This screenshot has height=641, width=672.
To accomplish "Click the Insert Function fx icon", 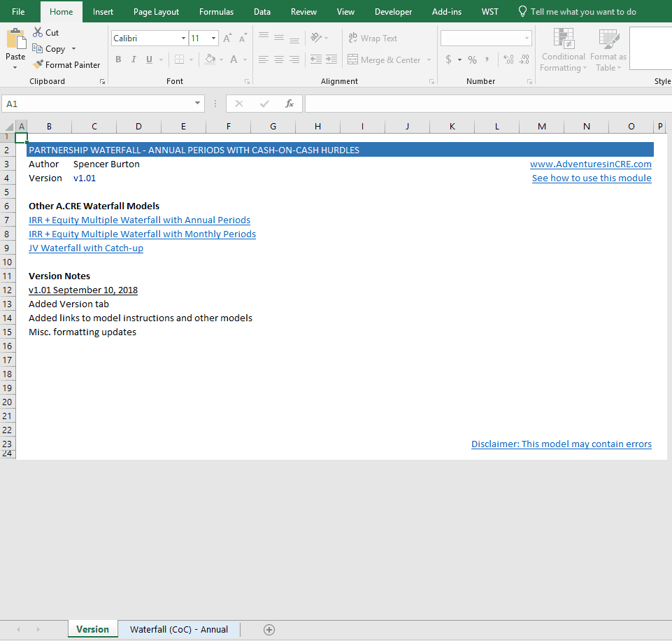I will [x=289, y=104].
